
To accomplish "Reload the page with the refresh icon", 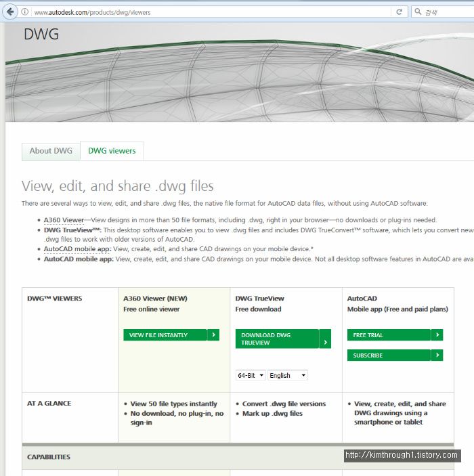I will (400, 12).
